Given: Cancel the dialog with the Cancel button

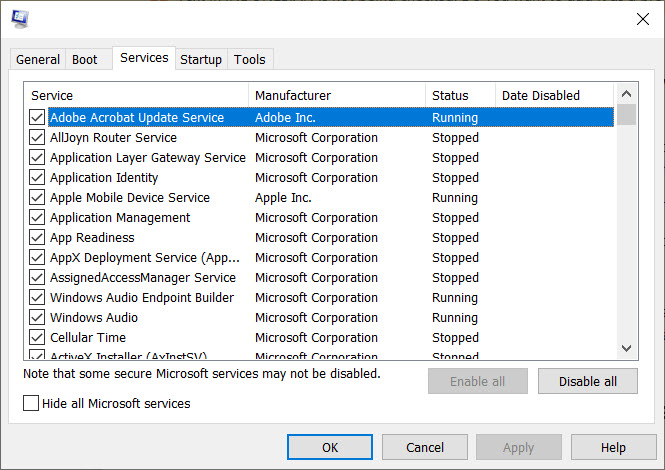Looking at the screenshot, I should point(425,447).
